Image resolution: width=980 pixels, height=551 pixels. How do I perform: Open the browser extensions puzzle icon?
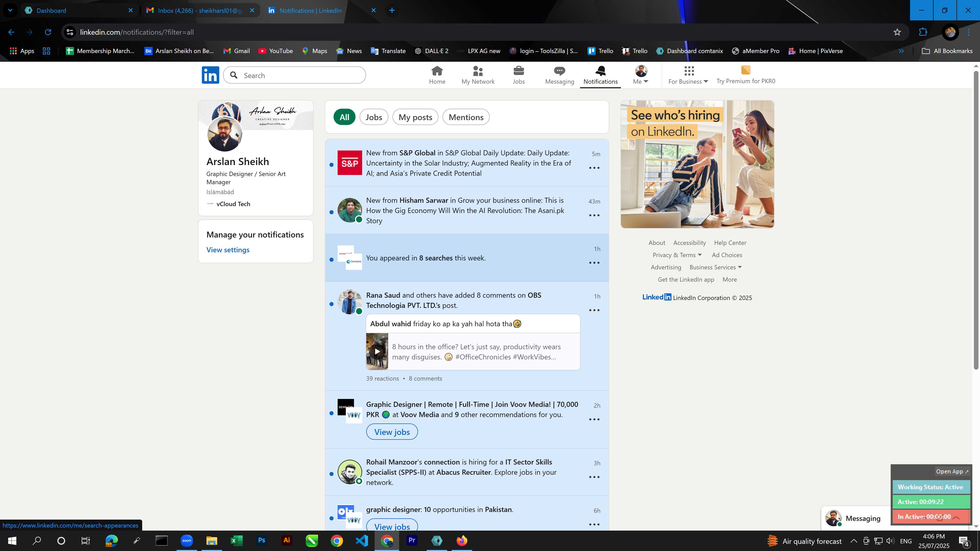click(x=923, y=32)
